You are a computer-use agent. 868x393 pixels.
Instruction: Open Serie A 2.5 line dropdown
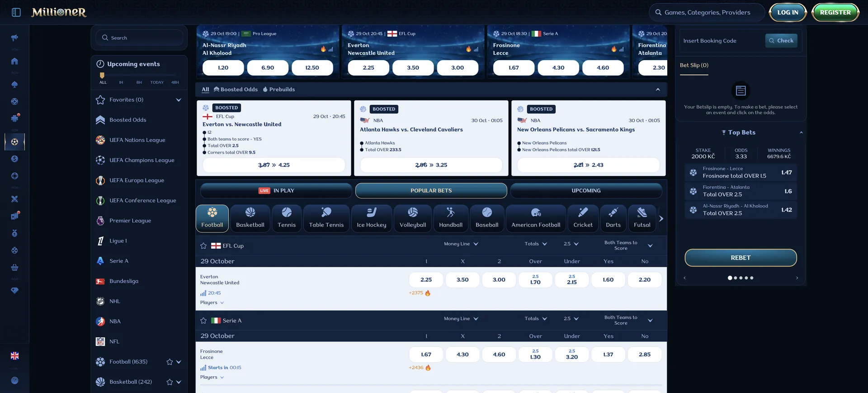point(571,319)
